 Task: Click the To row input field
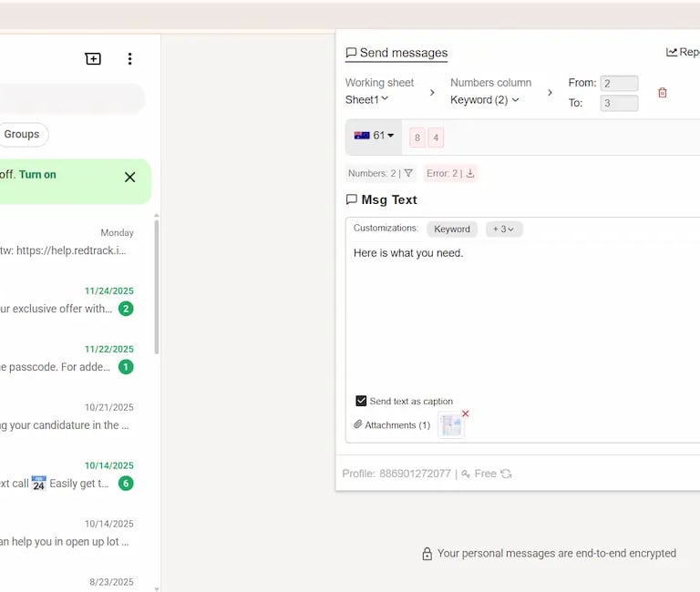(619, 104)
